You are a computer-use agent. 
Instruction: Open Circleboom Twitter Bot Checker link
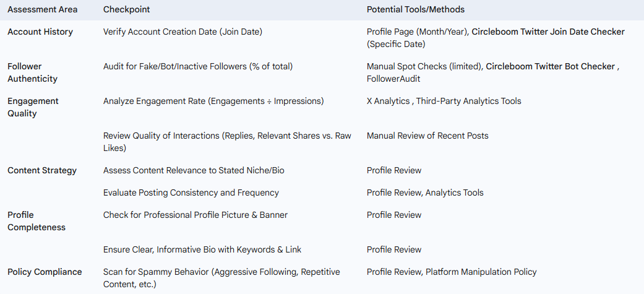tap(551, 66)
